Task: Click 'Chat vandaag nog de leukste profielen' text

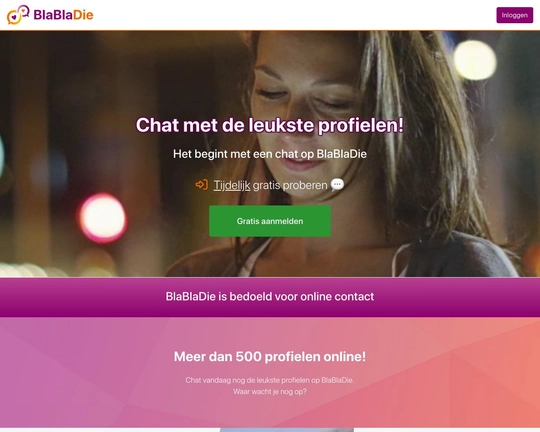Action: pyautogui.click(x=270, y=380)
